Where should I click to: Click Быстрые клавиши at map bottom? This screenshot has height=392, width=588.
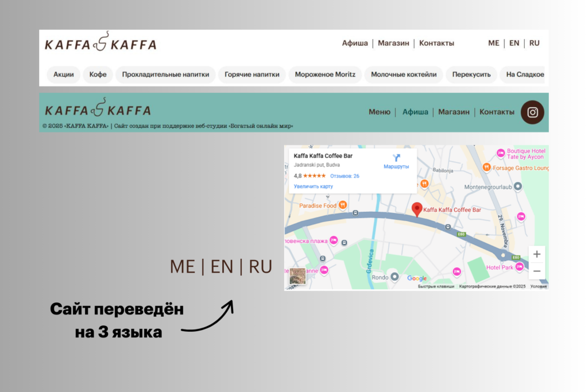[x=436, y=286]
